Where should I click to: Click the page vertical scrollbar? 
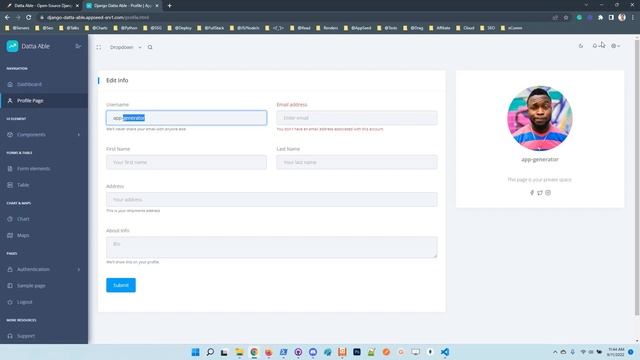637,178
